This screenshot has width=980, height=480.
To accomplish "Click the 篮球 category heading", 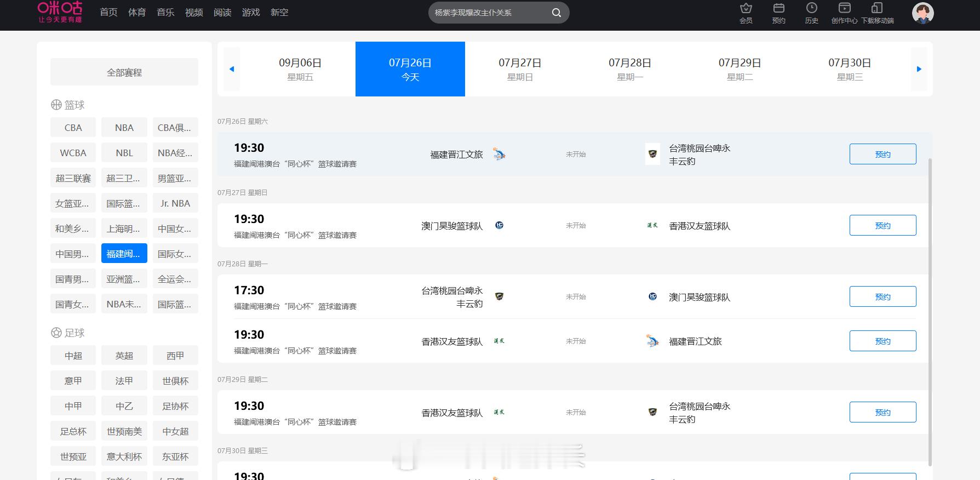I will (x=68, y=105).
